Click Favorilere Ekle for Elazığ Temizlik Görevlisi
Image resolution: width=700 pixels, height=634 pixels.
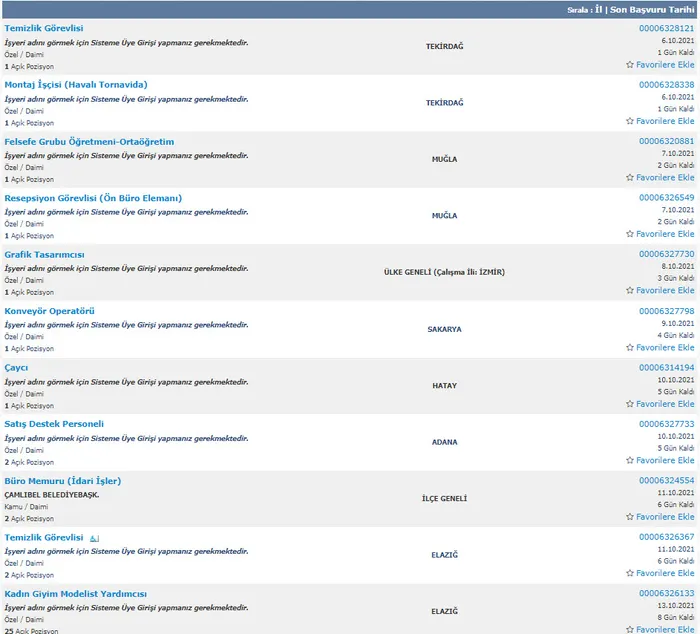[x=665, y=574]
